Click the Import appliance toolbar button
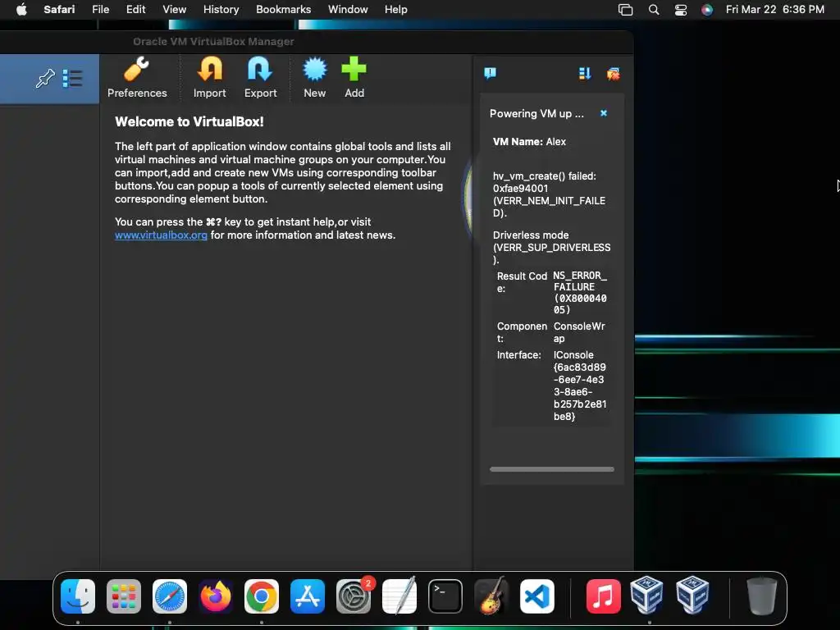This screenshot has height=630, width=840. pos(209,78)
